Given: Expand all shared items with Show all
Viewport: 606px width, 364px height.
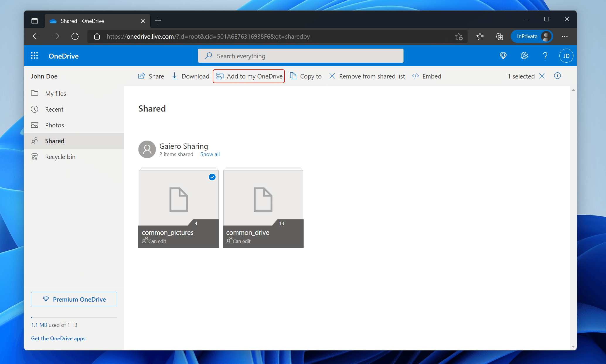Looking at the screenshot, I should (210, 154).
